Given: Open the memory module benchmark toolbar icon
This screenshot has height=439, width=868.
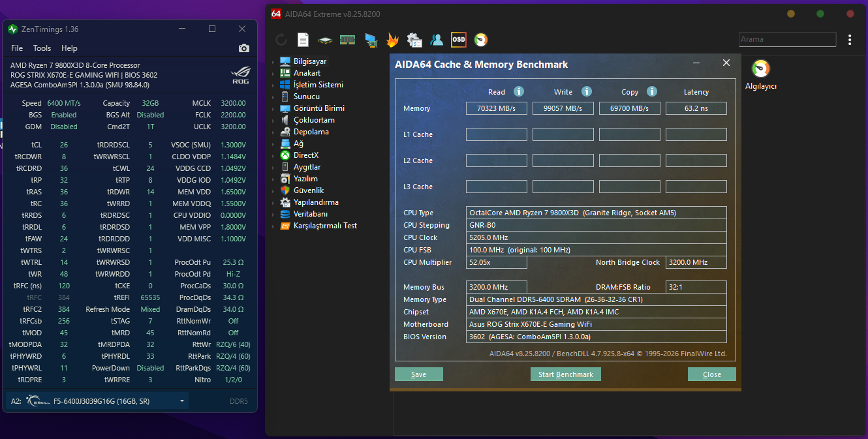Looking at the screenshot, I should (347, 40).
